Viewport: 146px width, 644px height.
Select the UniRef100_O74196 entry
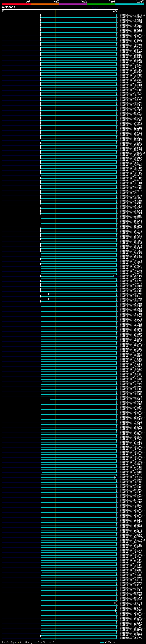click(131, 342)
